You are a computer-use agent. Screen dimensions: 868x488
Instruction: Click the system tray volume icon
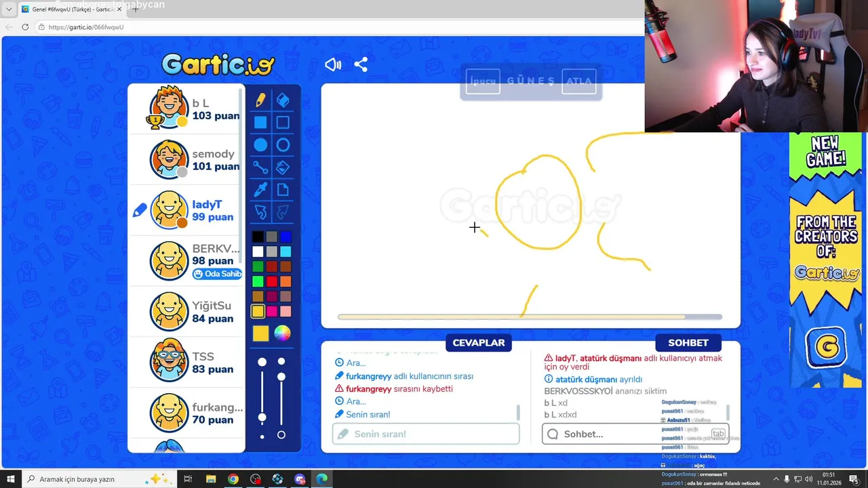coord(808,479)
